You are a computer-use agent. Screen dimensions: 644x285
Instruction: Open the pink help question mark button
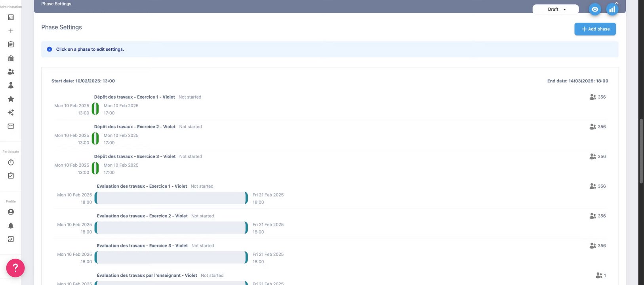coord(15,268)
